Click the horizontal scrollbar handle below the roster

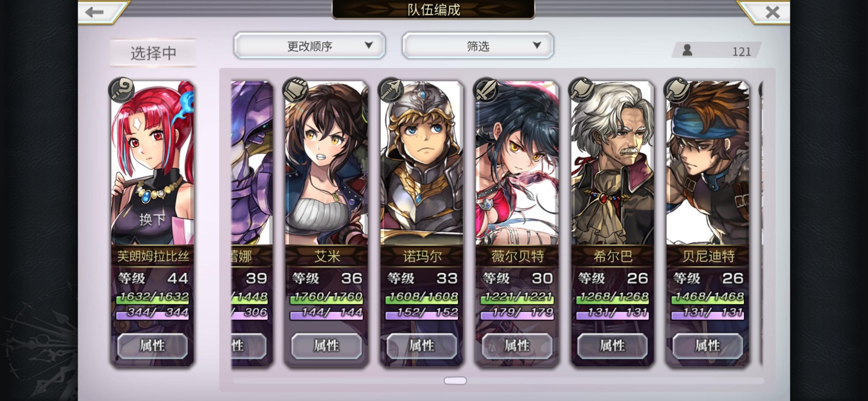[455, 381]
